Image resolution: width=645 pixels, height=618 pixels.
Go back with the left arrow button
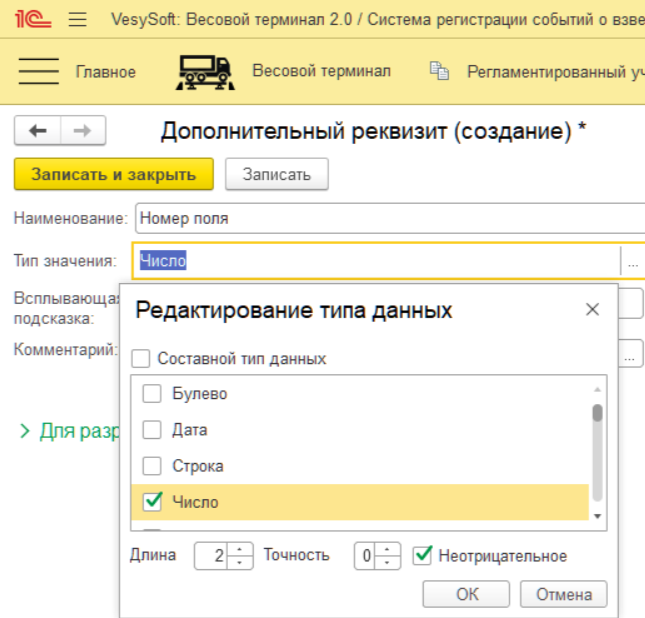(x=38, y=131)
